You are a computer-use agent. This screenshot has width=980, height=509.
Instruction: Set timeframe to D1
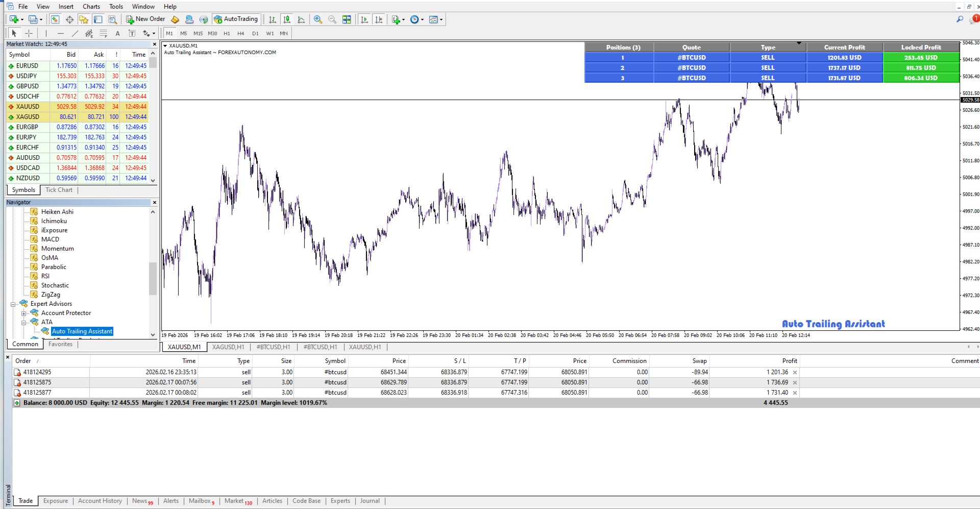tap(255, 34)
